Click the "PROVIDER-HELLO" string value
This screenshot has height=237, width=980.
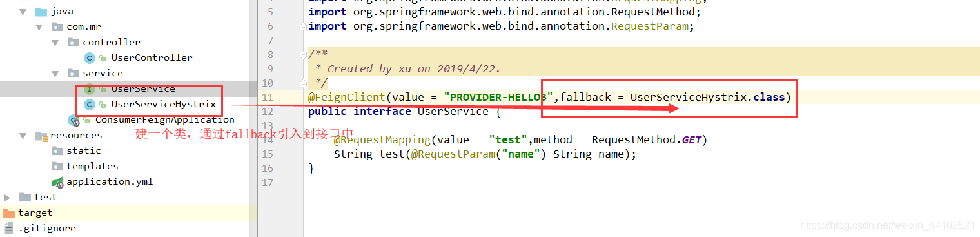click(x=499, y=97)
